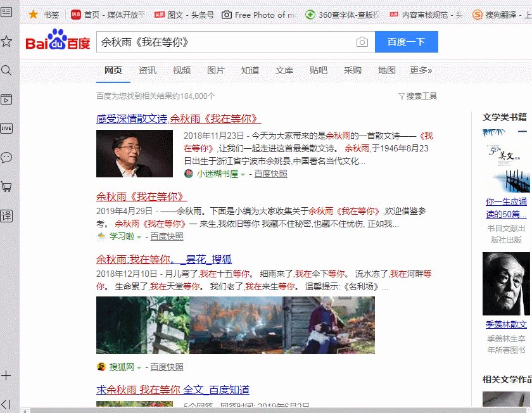Click the 50篇美文 book cover
The image size is (532, 413).
[506, 161]
